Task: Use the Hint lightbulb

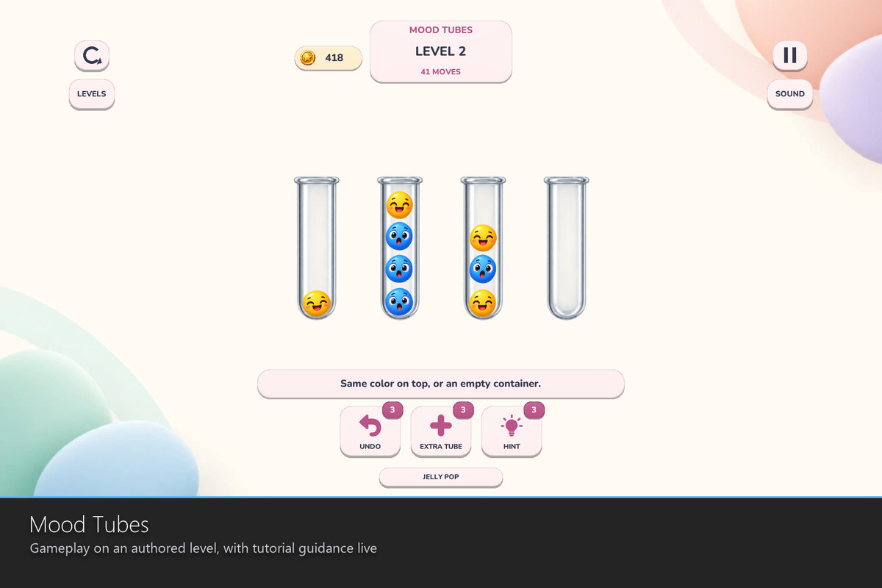Action: 512,431
